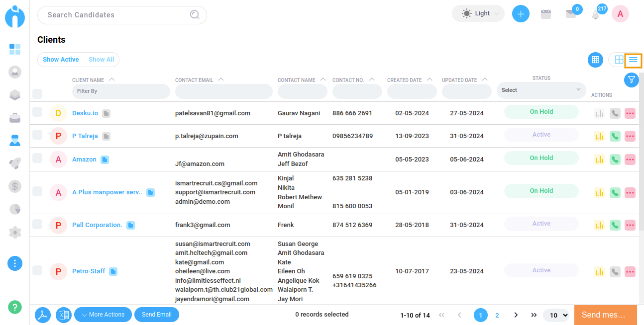
Task: Open the pie chart reports icon
Action: coord(15,209)
